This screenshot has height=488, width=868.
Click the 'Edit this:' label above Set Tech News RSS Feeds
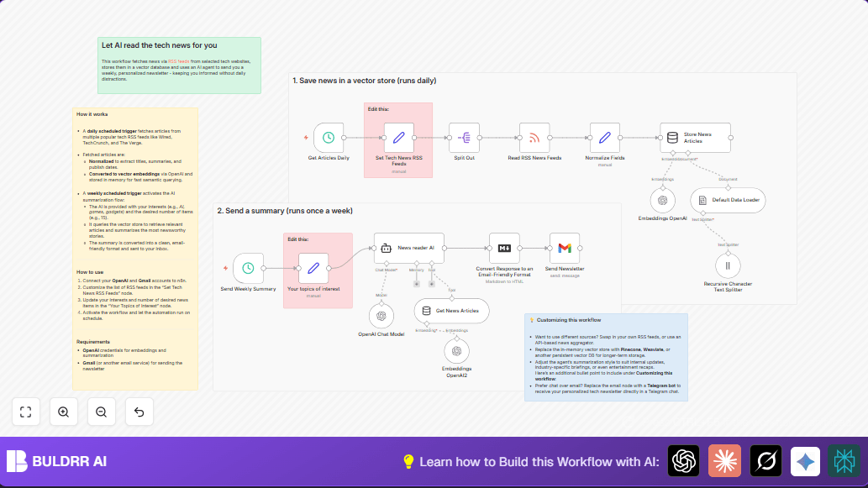(x=378, y=109)
